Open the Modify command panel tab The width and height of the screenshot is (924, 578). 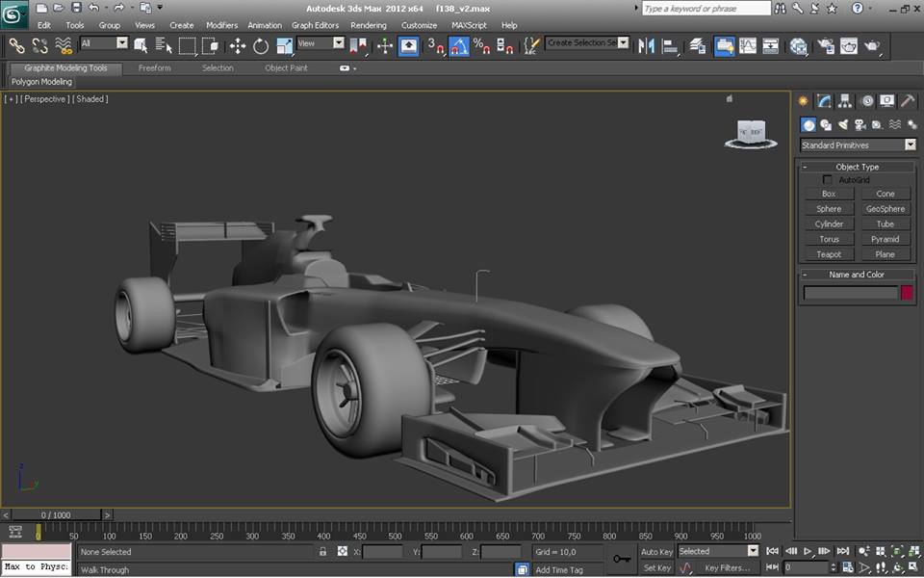pos(824,101)
